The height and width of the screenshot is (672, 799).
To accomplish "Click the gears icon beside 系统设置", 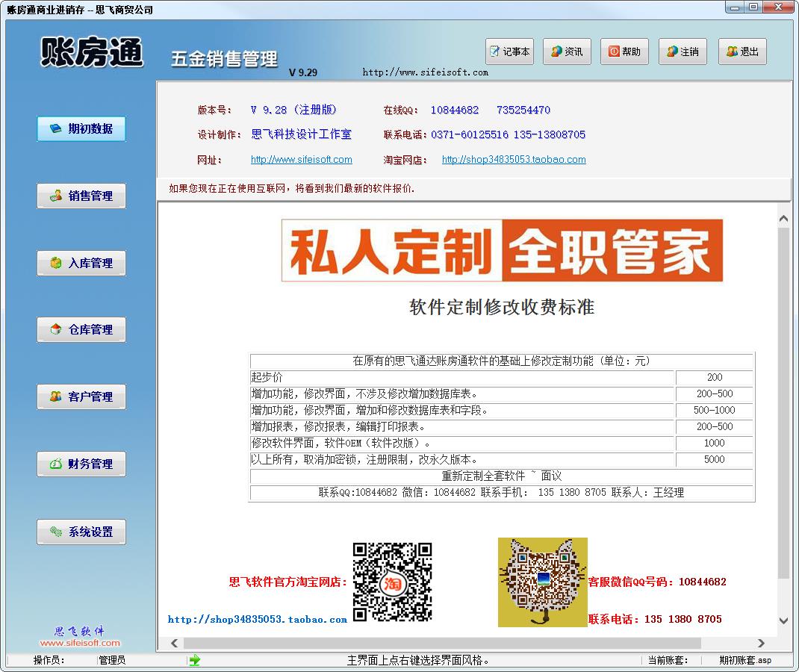I will [55, 532].
